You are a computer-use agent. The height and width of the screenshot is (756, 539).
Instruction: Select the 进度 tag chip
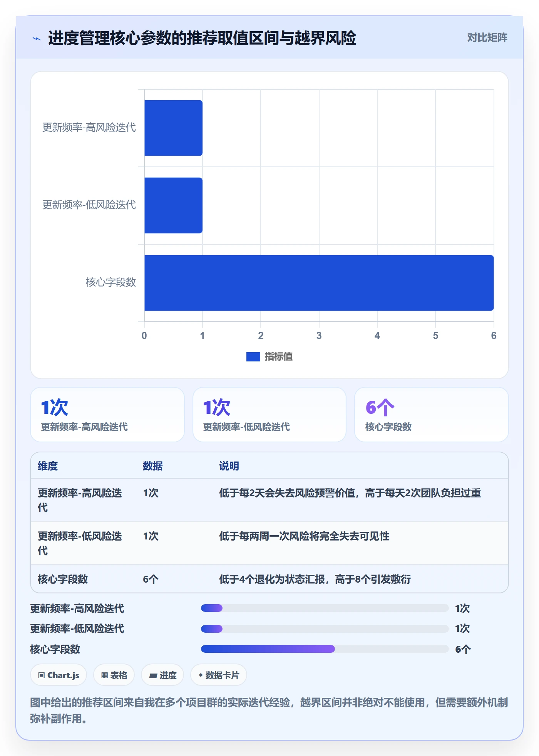click(x=162, y=675)
